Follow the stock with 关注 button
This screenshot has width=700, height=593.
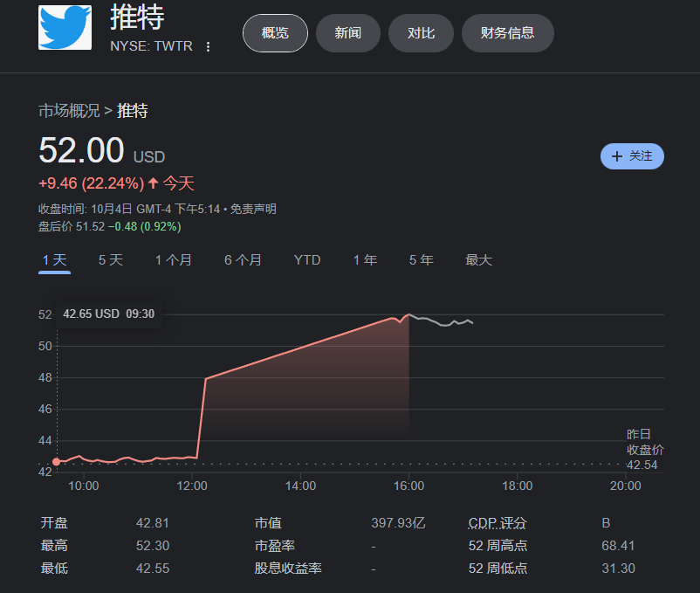(632, 156)
